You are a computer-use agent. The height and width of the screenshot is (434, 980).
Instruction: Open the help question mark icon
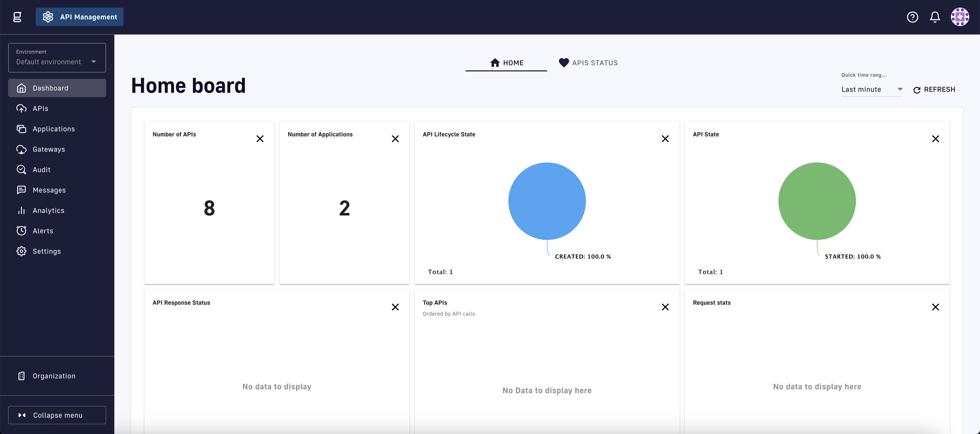coord(912,17)
